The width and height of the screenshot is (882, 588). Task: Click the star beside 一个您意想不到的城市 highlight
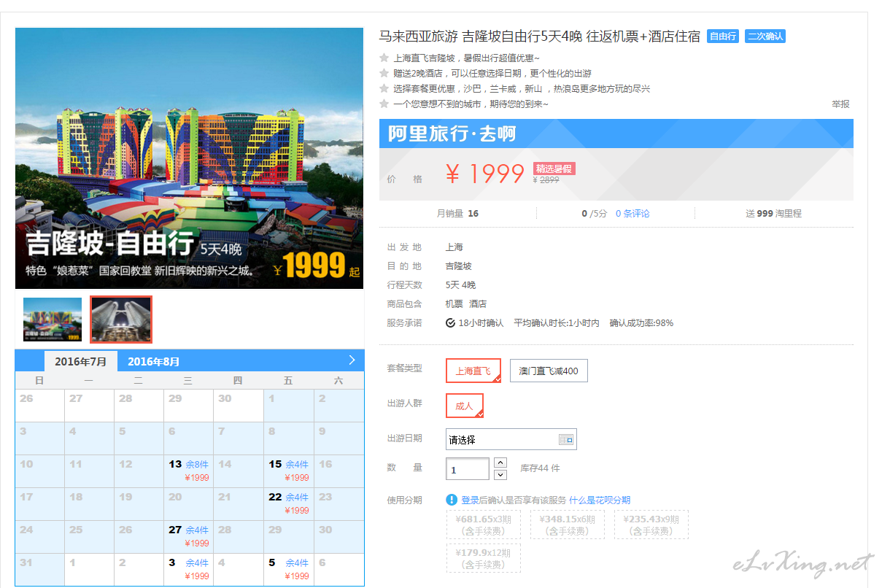coord(384,104)
